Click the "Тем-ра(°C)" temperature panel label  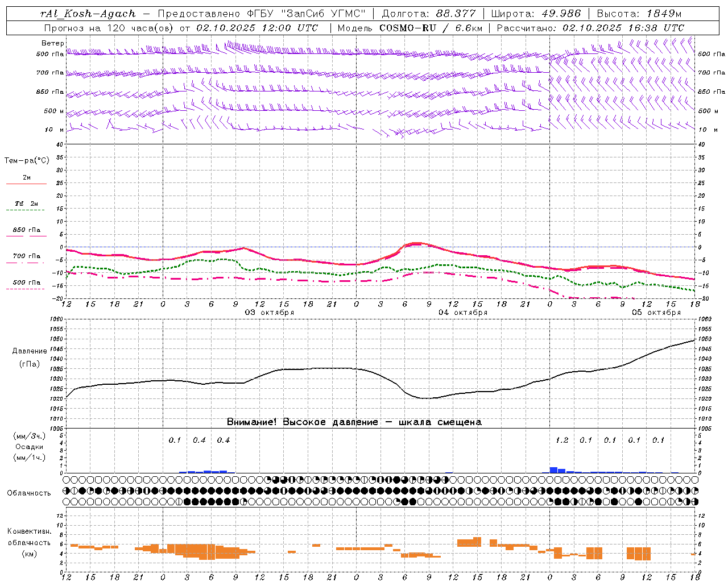pos(27,161)
